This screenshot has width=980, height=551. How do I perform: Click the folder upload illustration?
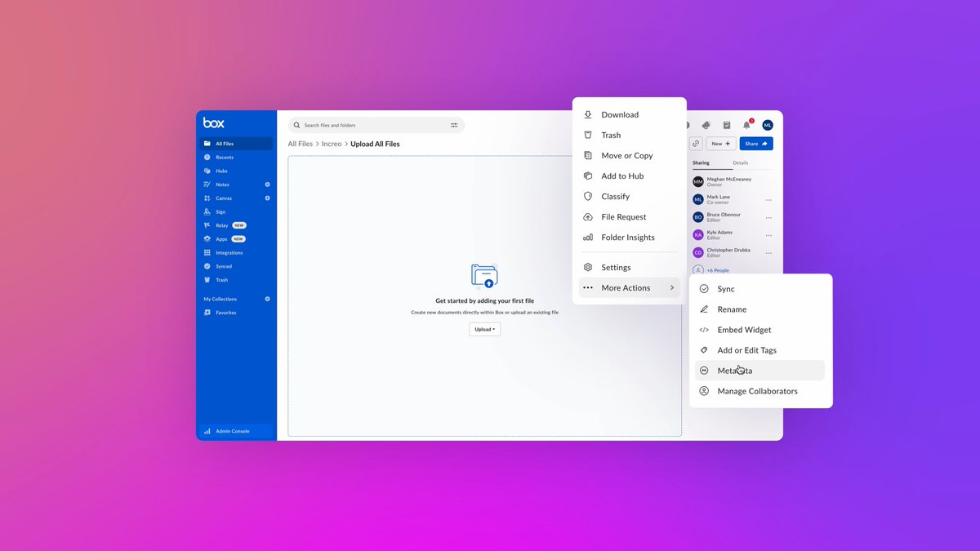click(x=484, y=276)
